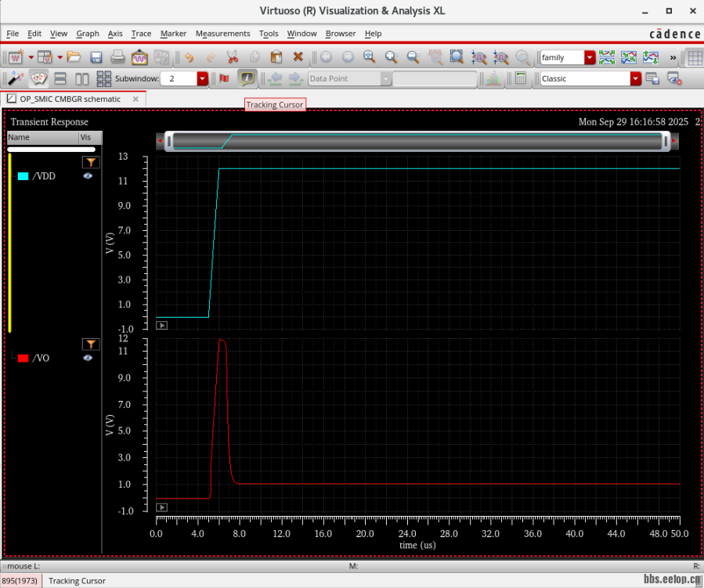
Task: Click the Y-axis zoom magnifier icon
Action: pos(500,57)
